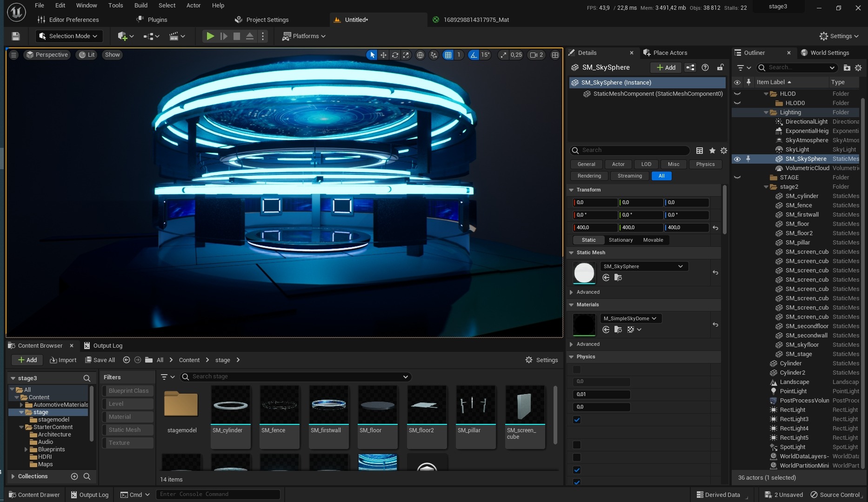Click the Import button in Content Browser

63,360
